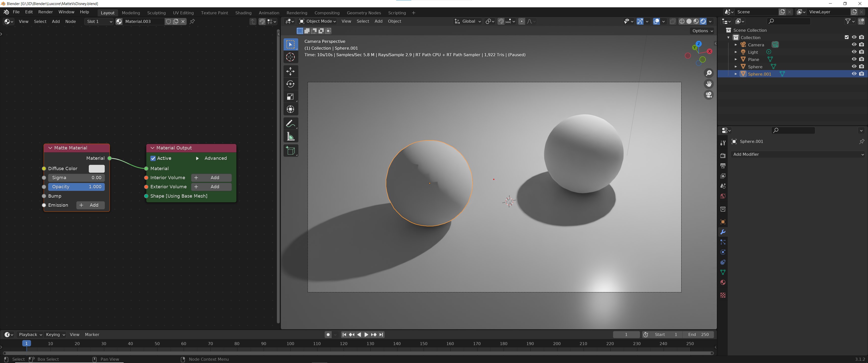Image resolution: width=868 pixels, height=363 pixels.
Task: Click the Diffuse Color swatch
Action: coord(96,168)
